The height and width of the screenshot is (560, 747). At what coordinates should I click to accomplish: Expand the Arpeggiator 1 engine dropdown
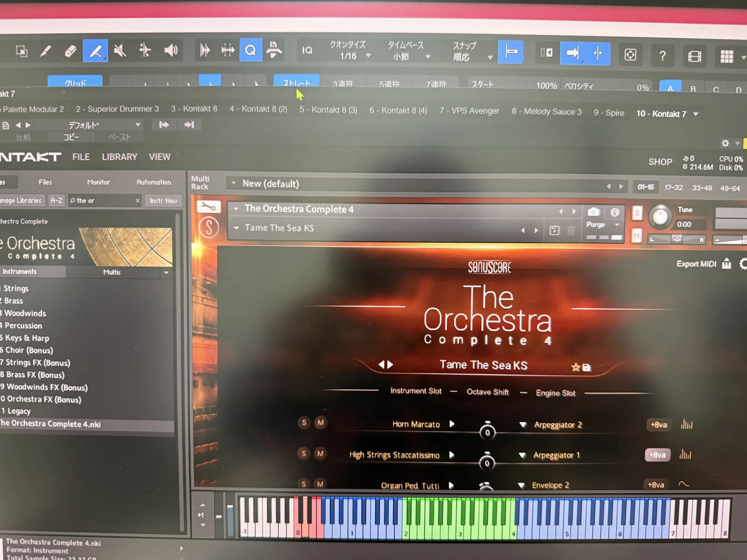click(522, 455)
